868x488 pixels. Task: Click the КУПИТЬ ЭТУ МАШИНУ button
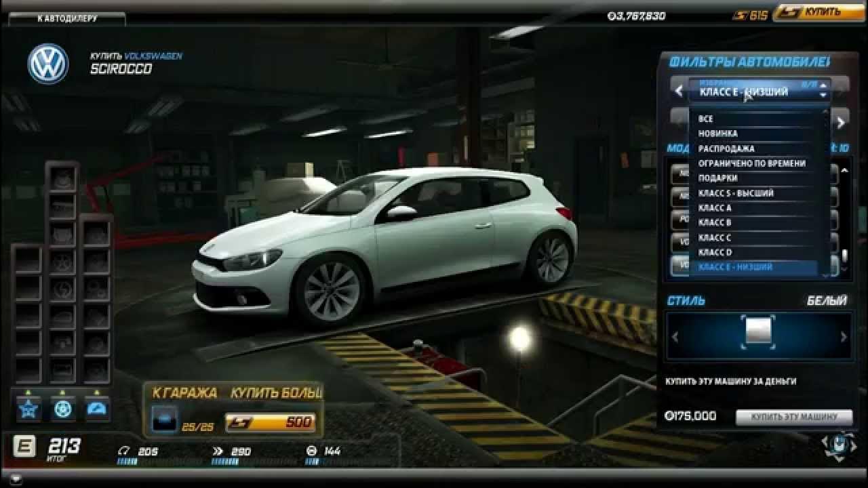(x=793, y=417)
